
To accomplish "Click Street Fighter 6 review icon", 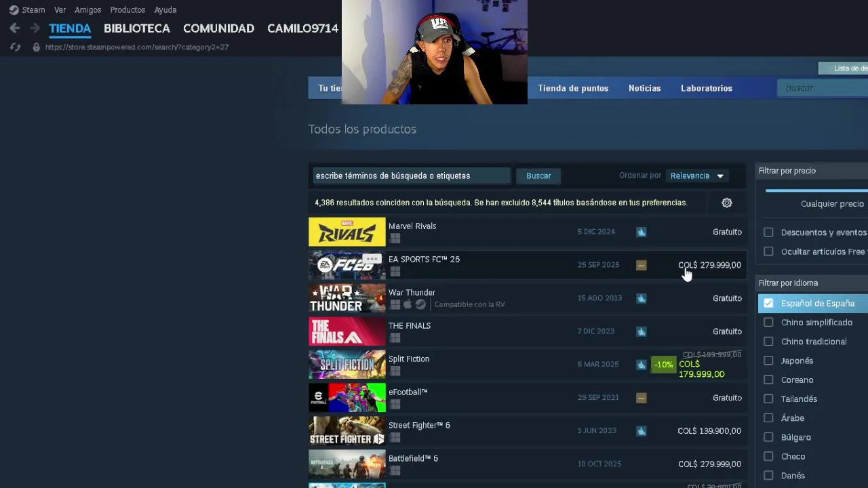I will click(x=642, y=431).
